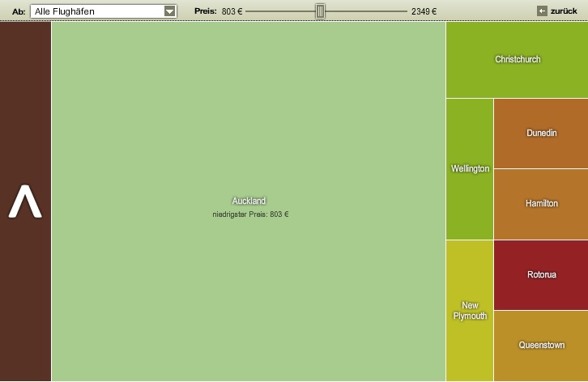This screenshot has width=588, height=382.
Task: Click the Ab: label
Action: 19,11
